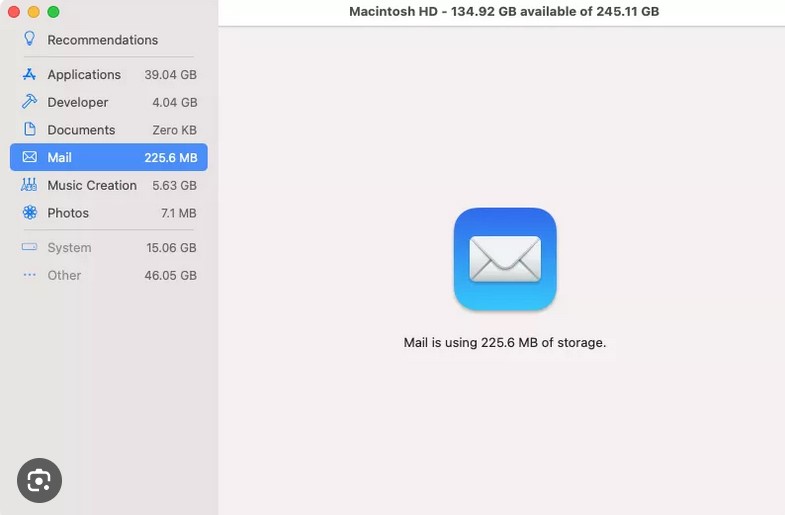Click the 39.04 GB Applications size
This screenshot has height=515, width=785.
click(x=170, y=75)
